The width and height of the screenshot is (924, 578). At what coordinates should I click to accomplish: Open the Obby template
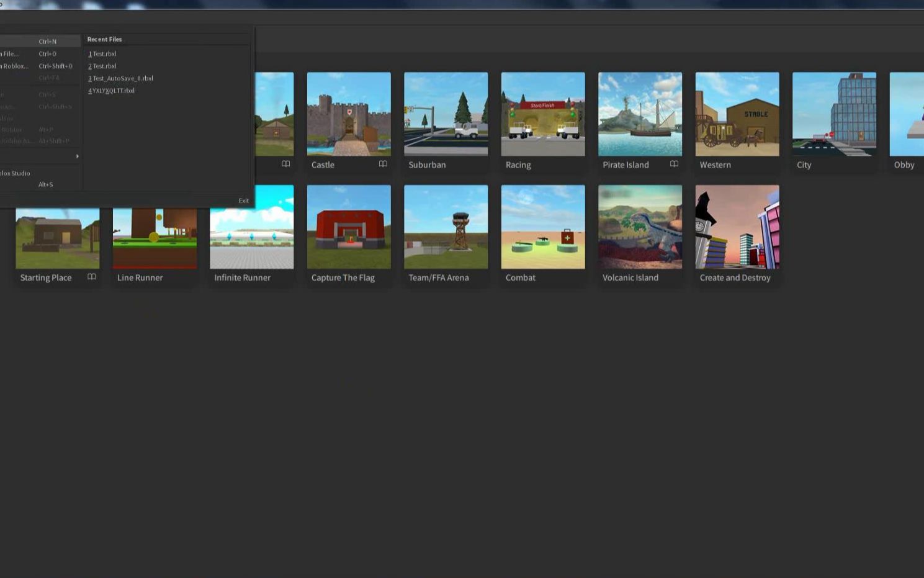pyautogui.click(x=905, y=115)
